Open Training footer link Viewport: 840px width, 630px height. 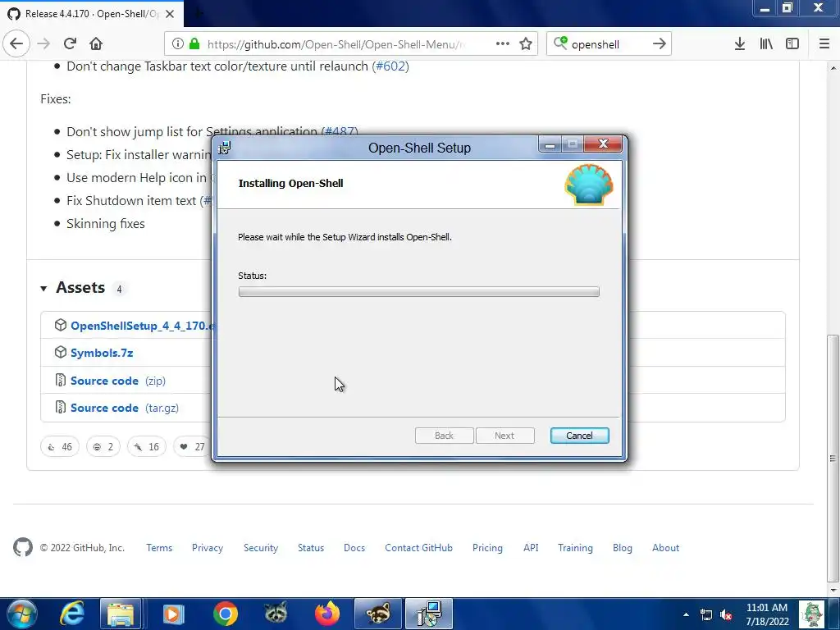[x=575, y=548]
